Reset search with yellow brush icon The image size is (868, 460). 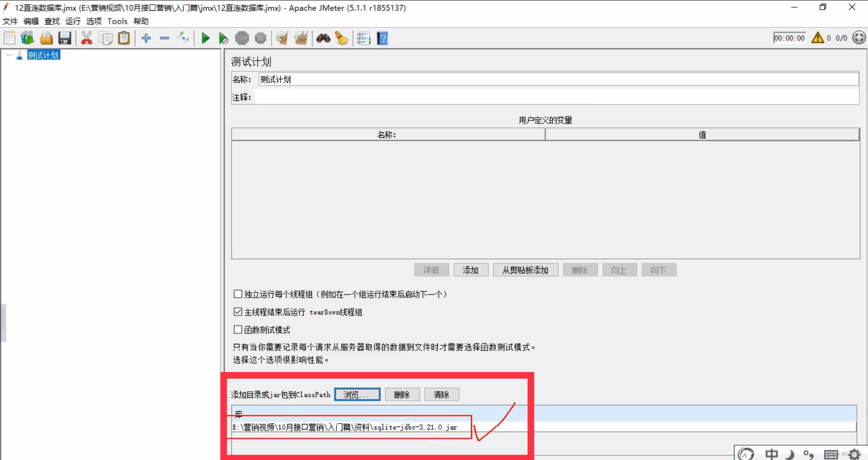pos(341,38)
